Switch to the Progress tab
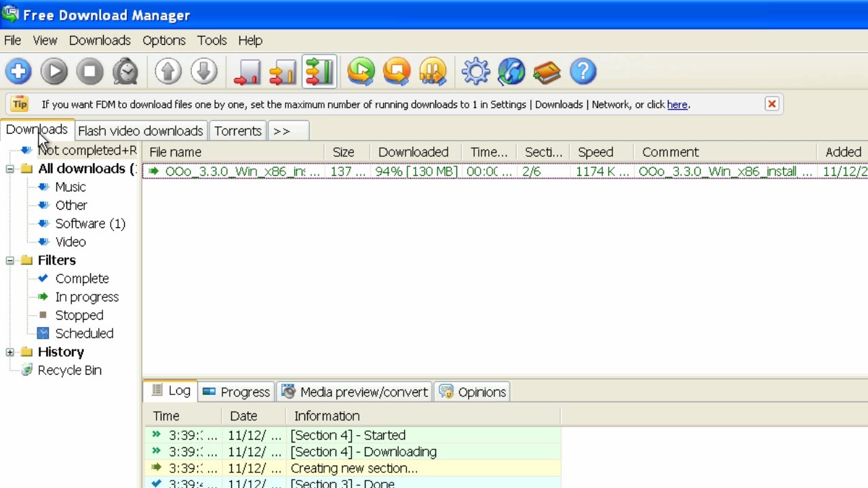This screenshot has height=488, width=868. tap(237, 392)
